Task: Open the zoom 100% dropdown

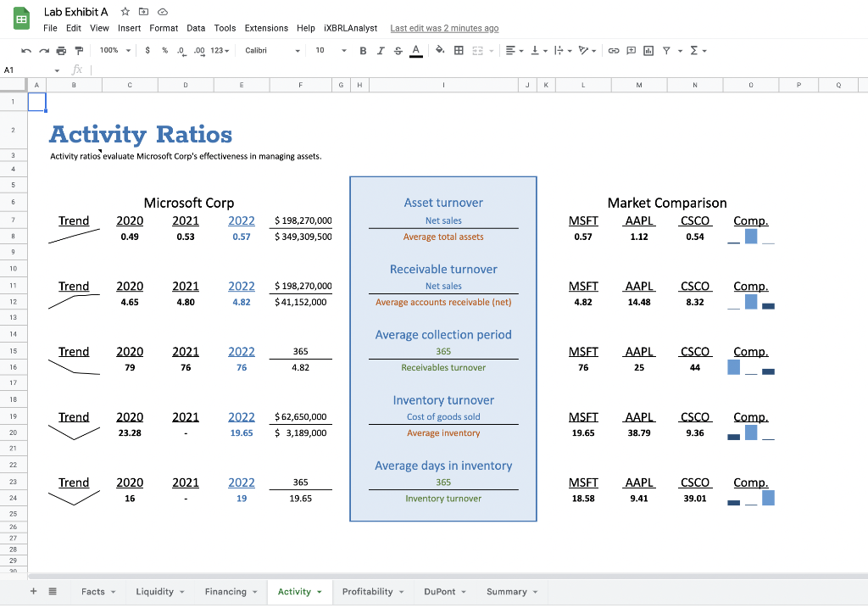Action: pyautogui.click(x=114, y=50)
